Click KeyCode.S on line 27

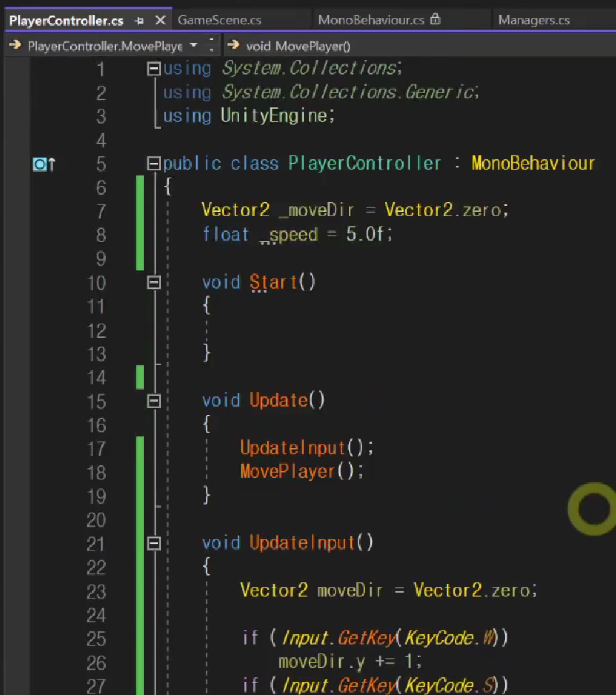click(449, 685)
